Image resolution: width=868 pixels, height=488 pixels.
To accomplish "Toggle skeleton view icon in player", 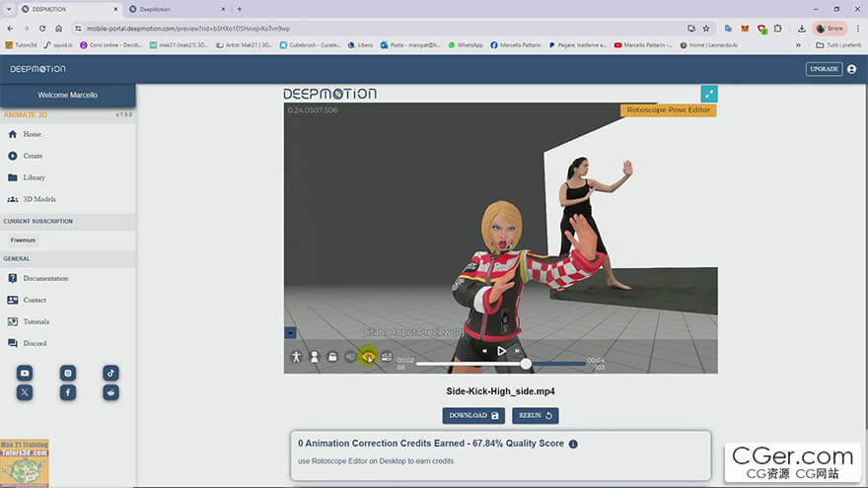I will coord(296,357).
